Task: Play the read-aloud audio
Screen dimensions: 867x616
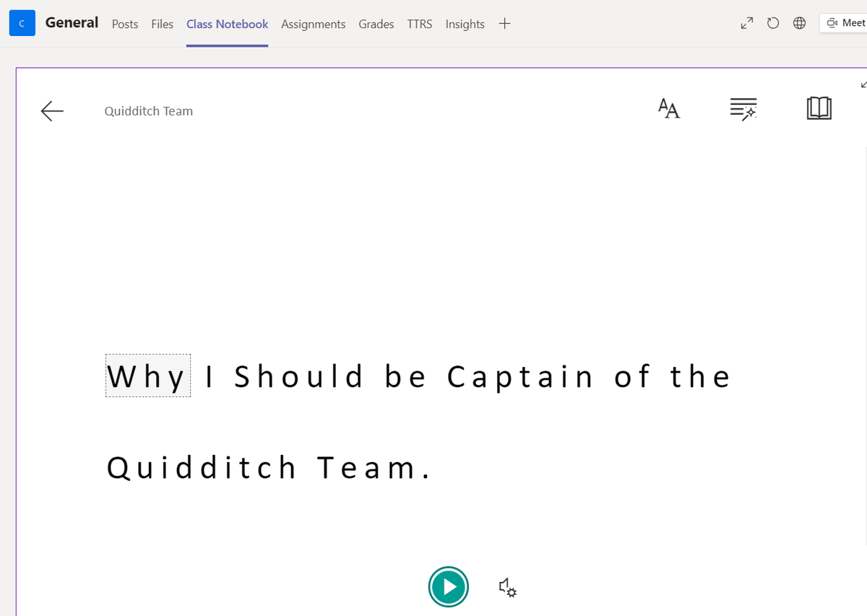Action: pos(448,586)
